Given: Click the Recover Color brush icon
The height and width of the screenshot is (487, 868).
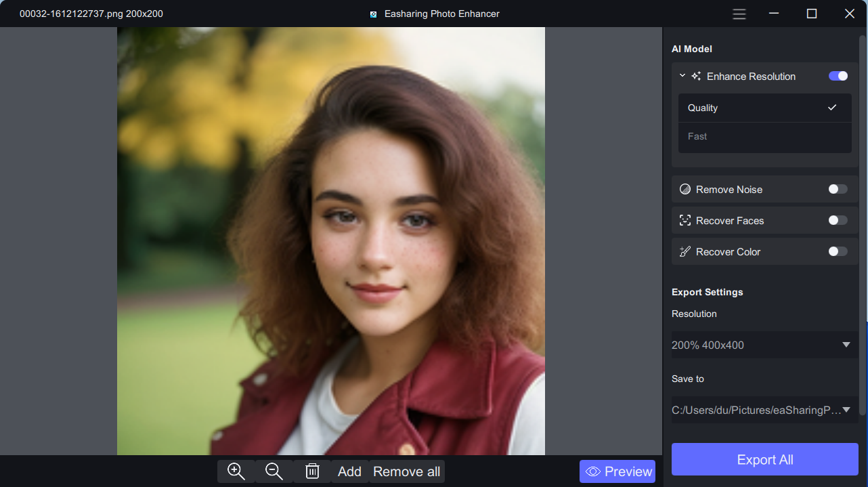Looking at the screenshot, I should (x=685, y=252).
